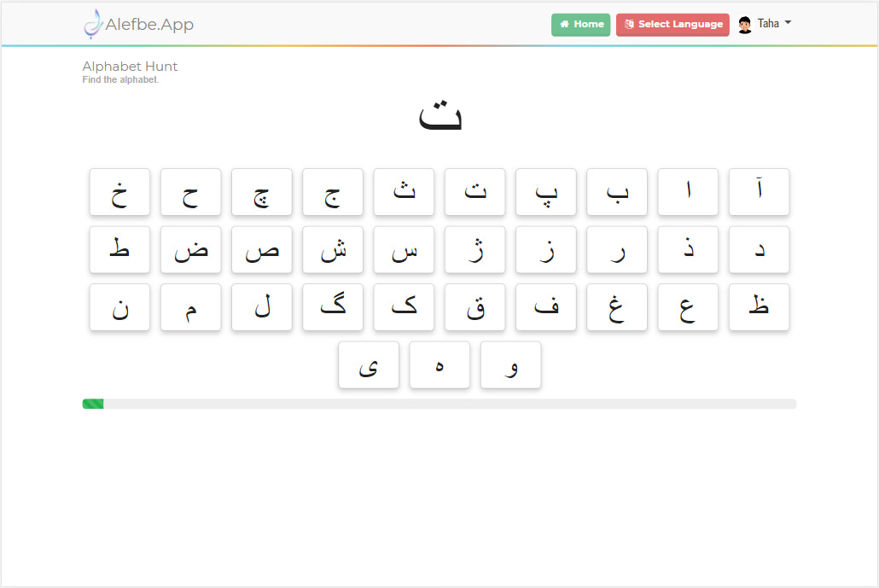The height and width of the screenshot is (588, 879).
Task: Select the letter ت tile
Action: point(474,192)
